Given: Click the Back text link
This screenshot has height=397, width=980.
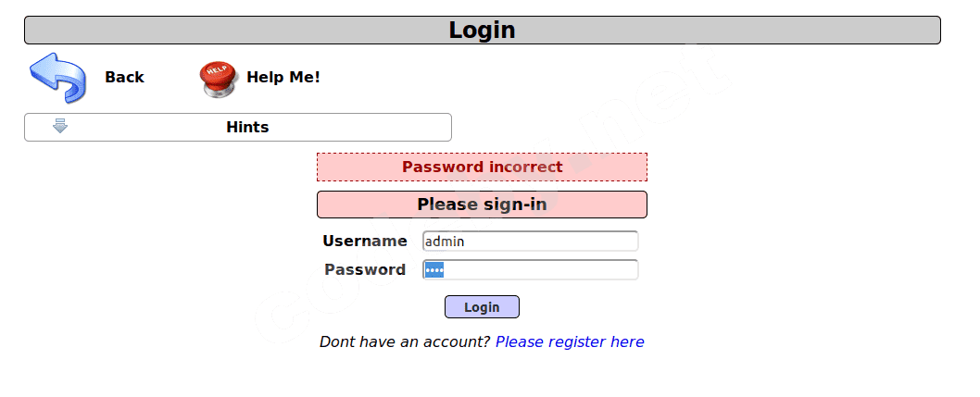Looking at the screenshot, I should point(124,78).
